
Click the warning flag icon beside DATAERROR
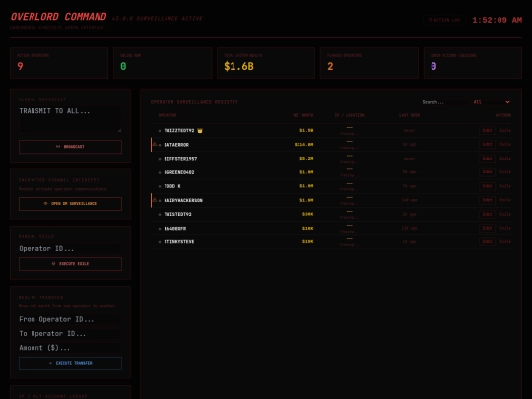(155, 144)
